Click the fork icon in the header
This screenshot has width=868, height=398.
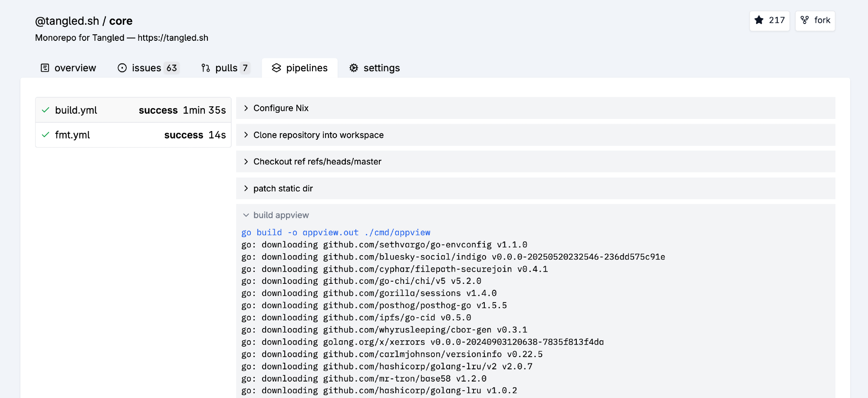805,20
